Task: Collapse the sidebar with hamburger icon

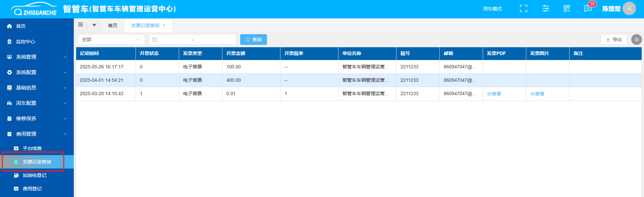Action: (80, 25)
